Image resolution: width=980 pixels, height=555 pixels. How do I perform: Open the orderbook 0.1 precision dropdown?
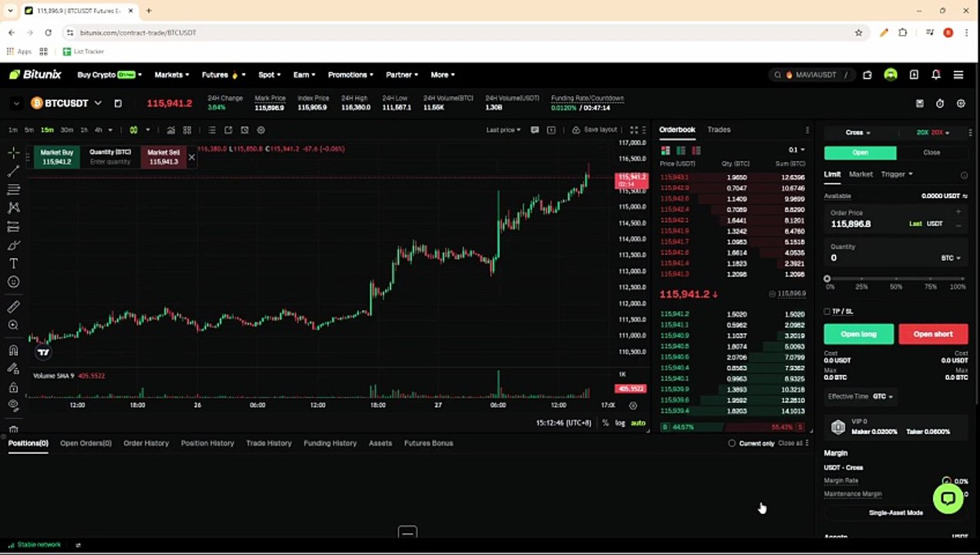coord(797,150)
